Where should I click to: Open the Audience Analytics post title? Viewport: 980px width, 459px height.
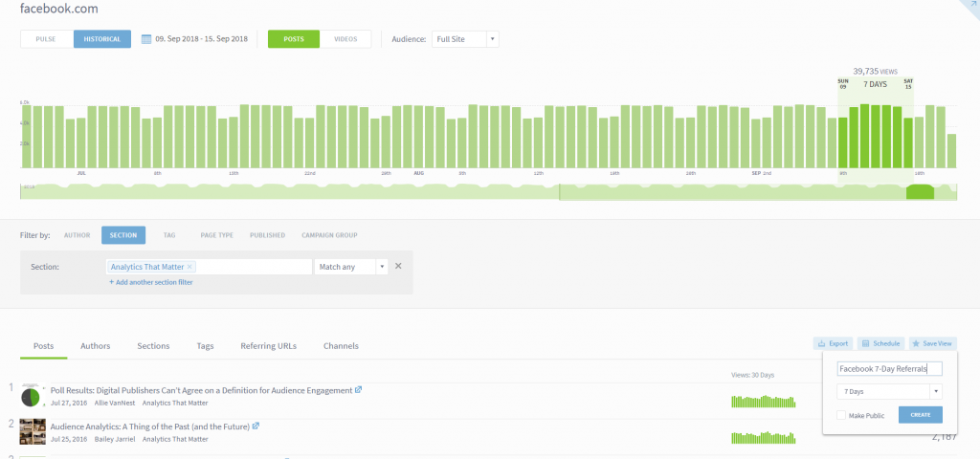pyautogui.click(x=150, y=427)
